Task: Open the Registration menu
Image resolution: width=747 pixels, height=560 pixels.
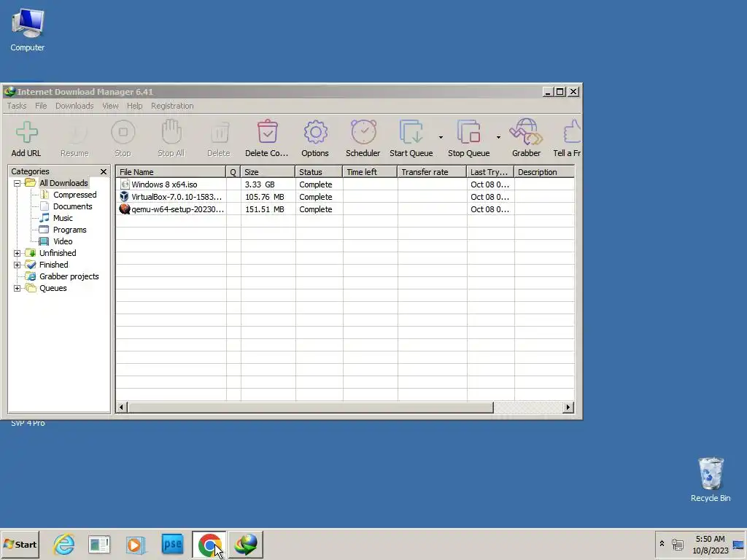Action: [172, 106]
